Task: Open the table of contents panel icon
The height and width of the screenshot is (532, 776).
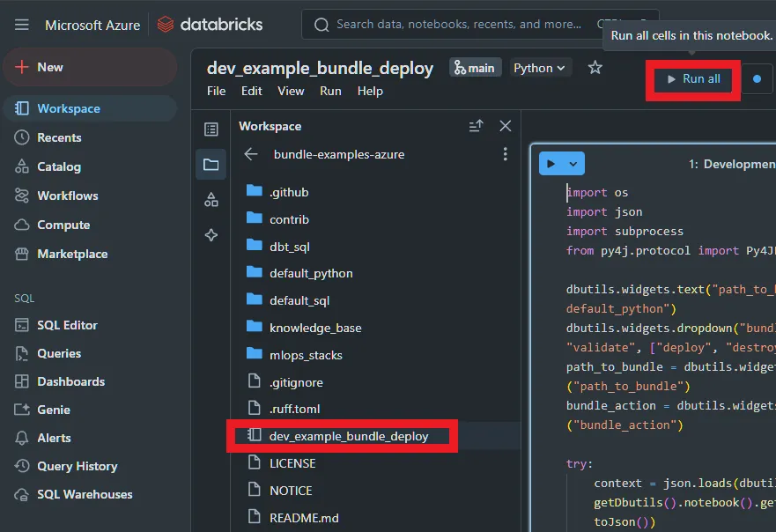Action: click(211, 129)
